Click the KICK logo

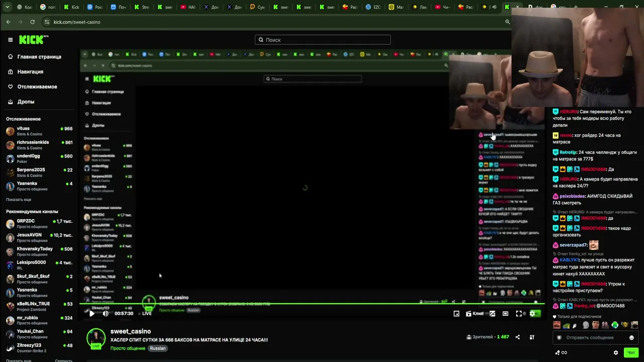[34, 40]
